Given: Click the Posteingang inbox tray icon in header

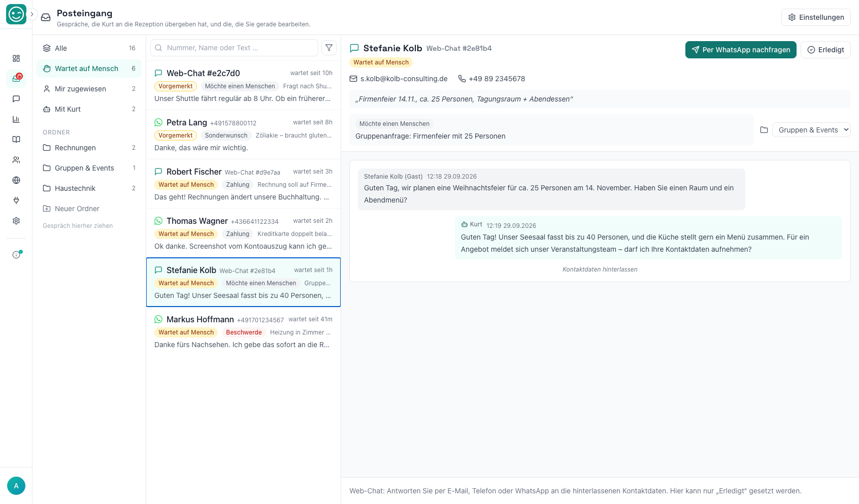Looking at the screenshot, I should click(x=46, y=17).
